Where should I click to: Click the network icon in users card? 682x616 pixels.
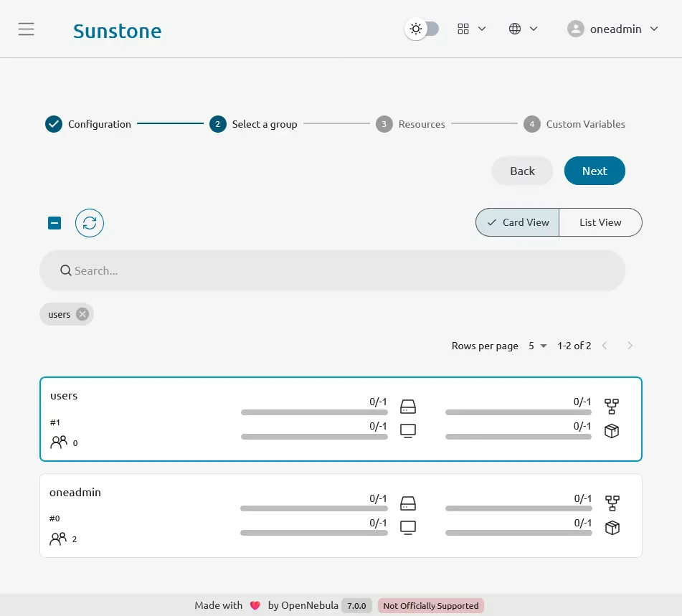[x=612, y=407]
